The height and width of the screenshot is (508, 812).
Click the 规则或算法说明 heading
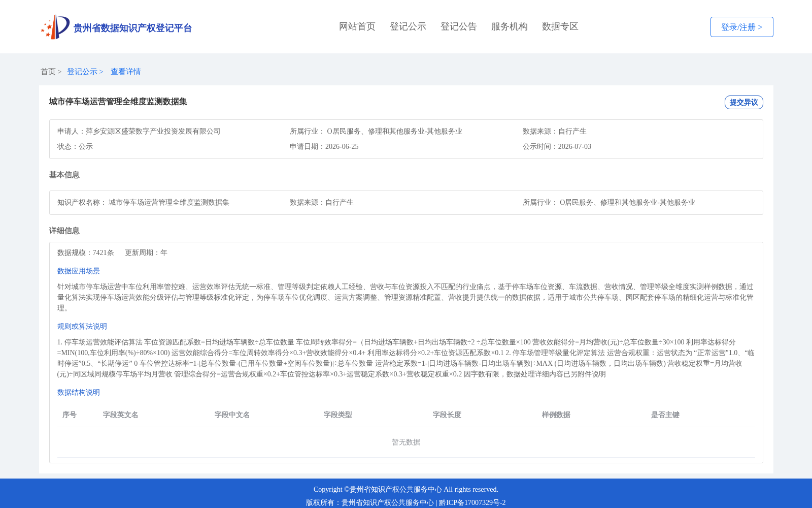82,326
